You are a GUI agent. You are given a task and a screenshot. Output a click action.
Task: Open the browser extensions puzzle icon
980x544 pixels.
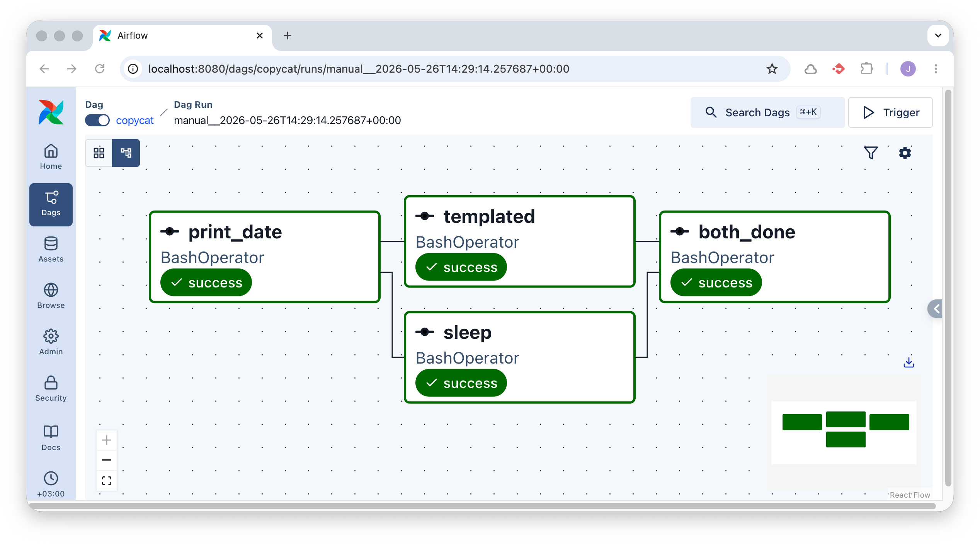point(867,69)
